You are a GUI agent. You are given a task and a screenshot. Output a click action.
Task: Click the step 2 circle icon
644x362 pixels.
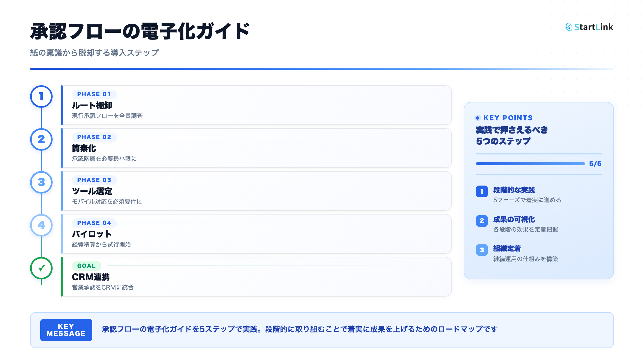pos(41,139)
